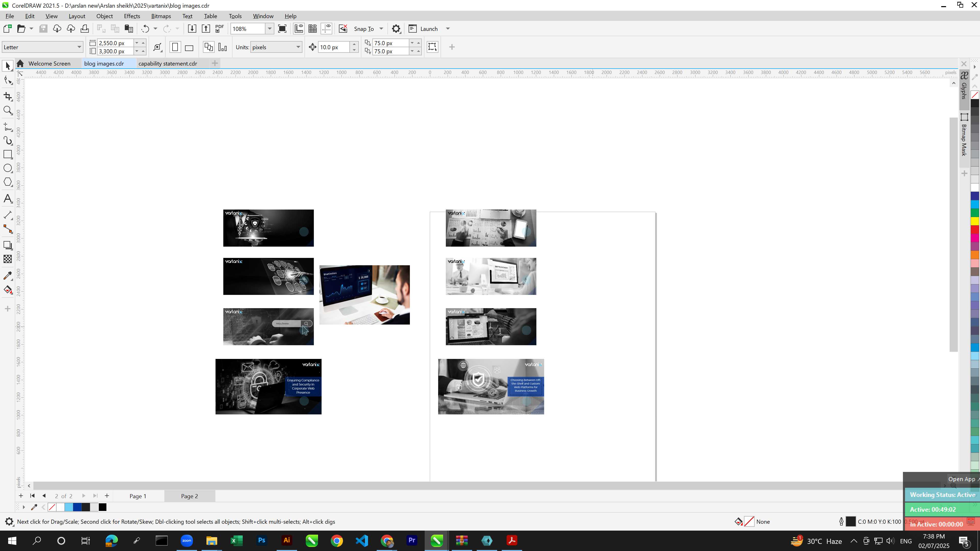Go to previous page arrow
Screen dimensions: 980x551
[x=44, y=495]
